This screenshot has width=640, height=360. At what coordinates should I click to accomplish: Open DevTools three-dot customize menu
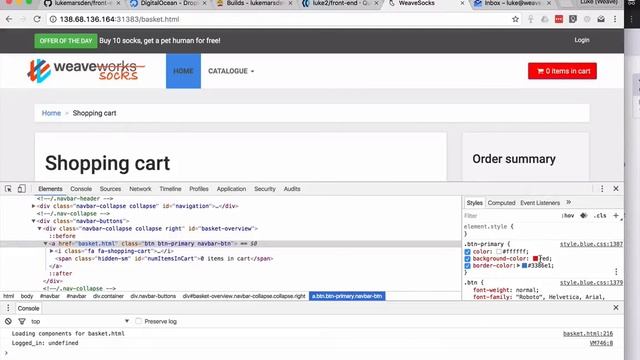tap(602, 189)
